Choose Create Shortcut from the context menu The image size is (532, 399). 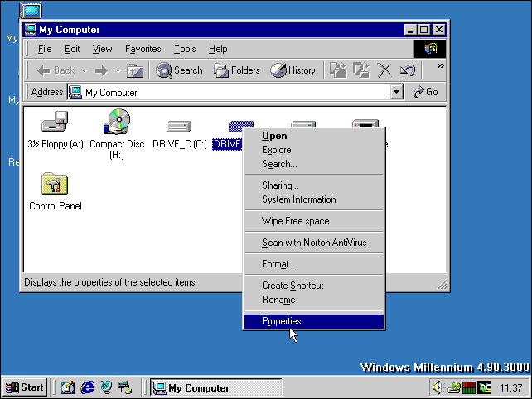pyautogui.click(x=314, y=286)
